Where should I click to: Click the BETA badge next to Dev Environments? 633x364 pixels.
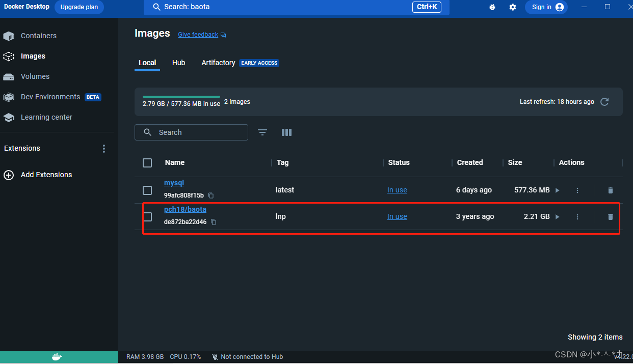click(93, 97)
